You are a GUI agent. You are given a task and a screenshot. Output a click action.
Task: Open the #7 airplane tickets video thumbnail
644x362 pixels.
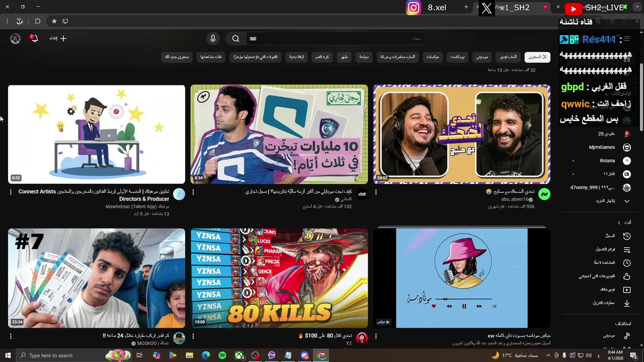(x=97, y=278)
